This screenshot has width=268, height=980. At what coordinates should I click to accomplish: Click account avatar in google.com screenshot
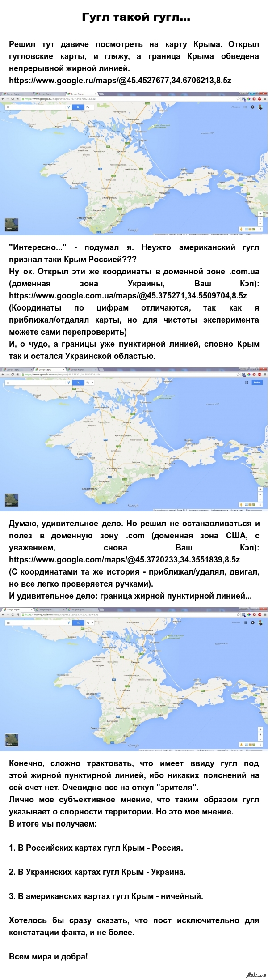pos(260,622)
